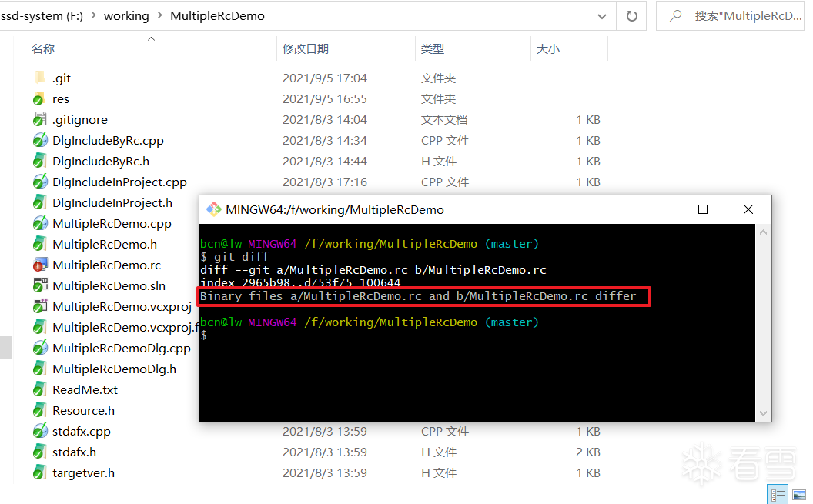Click the DlgIncludeByRc.cpp file icon

40,140
